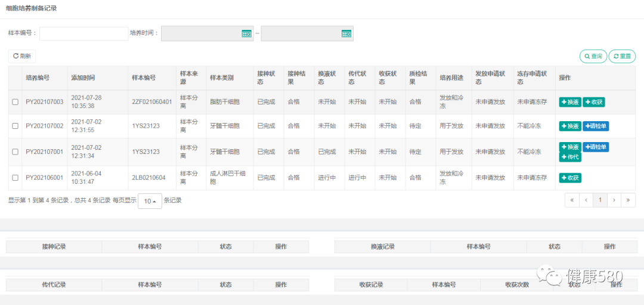Click the 收获次数 column header
The width and height of the screenshot is (644, 305).
coord(516,285)
